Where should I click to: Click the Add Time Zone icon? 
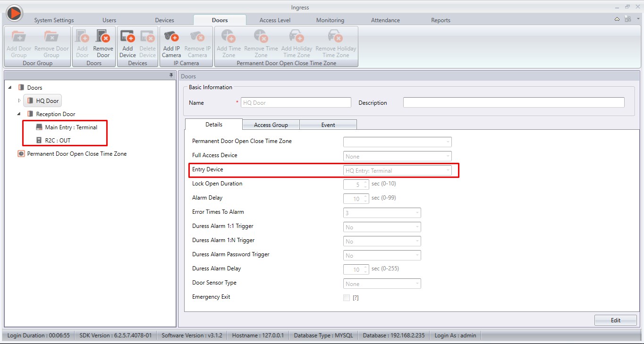click(229, 36)
